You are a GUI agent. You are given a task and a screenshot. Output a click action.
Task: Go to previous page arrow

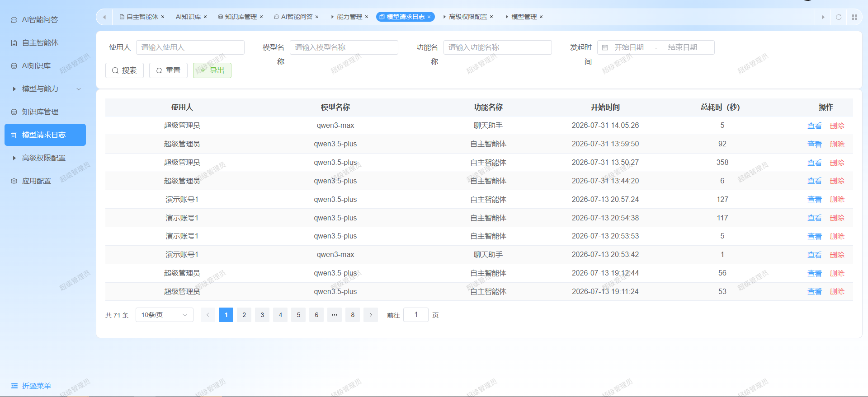tap(208, 315)
